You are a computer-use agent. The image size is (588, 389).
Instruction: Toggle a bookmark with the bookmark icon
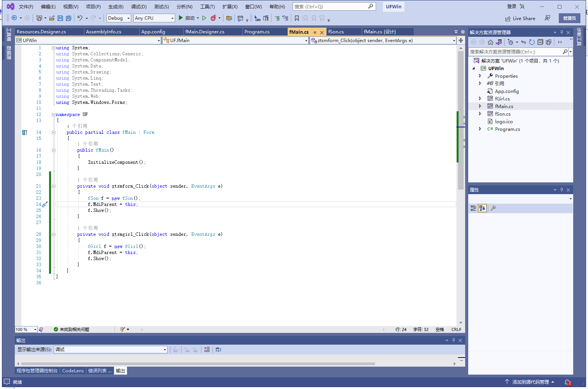coord(297,18)
